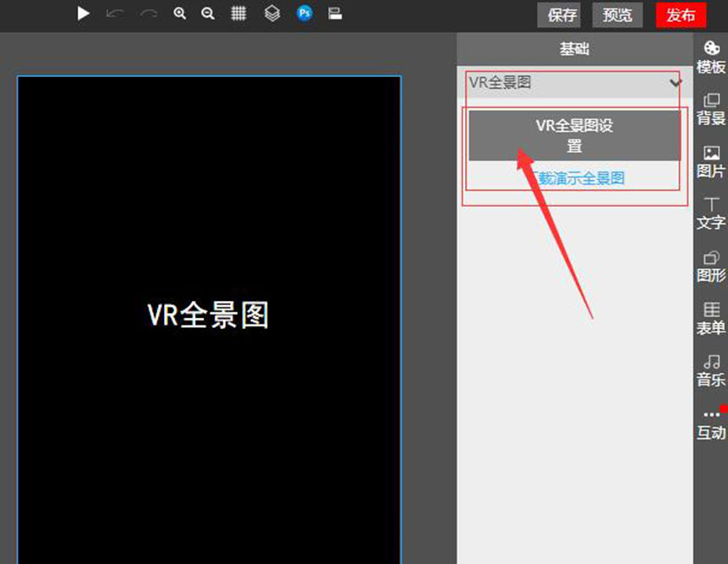The width and height of the screenshot is (728, 564).
Task: Click the 预览 button
Action: coord(617,15)
